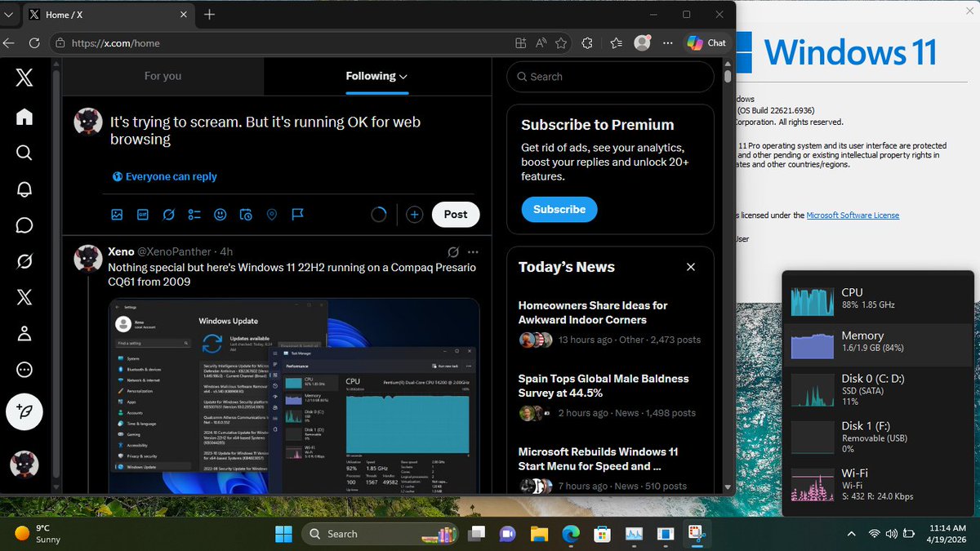Change Everyone can reply setting
Viewport: 980px width, 551px height.
click(x=165, y=176)
